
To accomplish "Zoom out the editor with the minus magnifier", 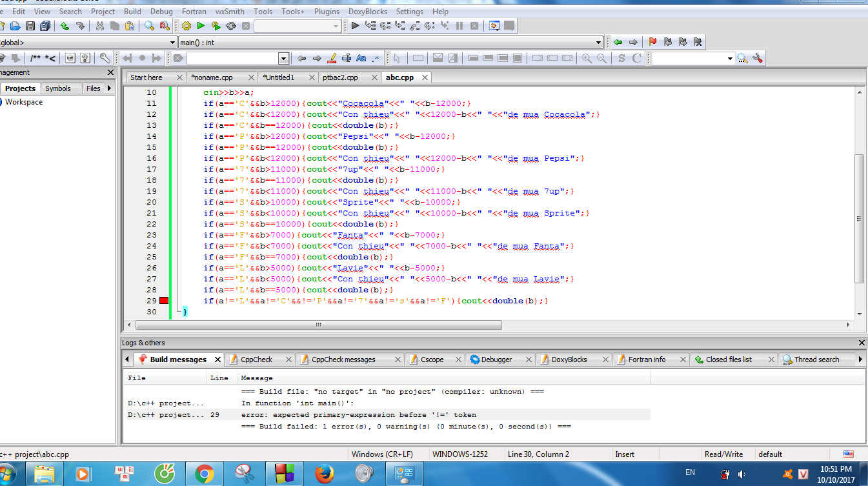I will coord(601,58).
